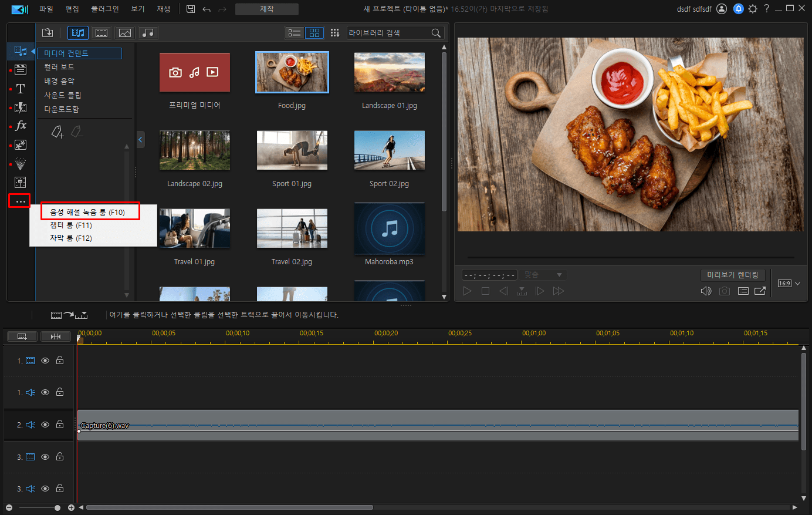Image resolution: width=812 pixels, height=515 pixels.
Task: Switch library to large icon grid view
Action: pyautogui.click(x=314, y=33)
